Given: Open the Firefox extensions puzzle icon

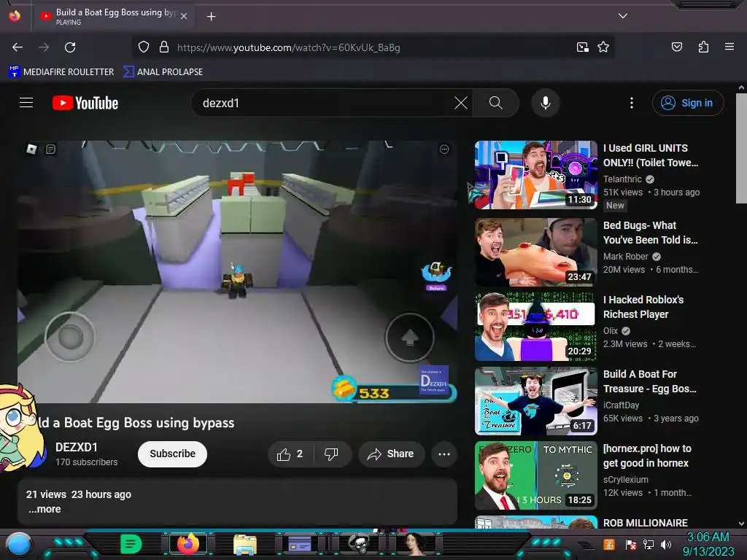Looking at the screenshot, I should coord(703,47).
